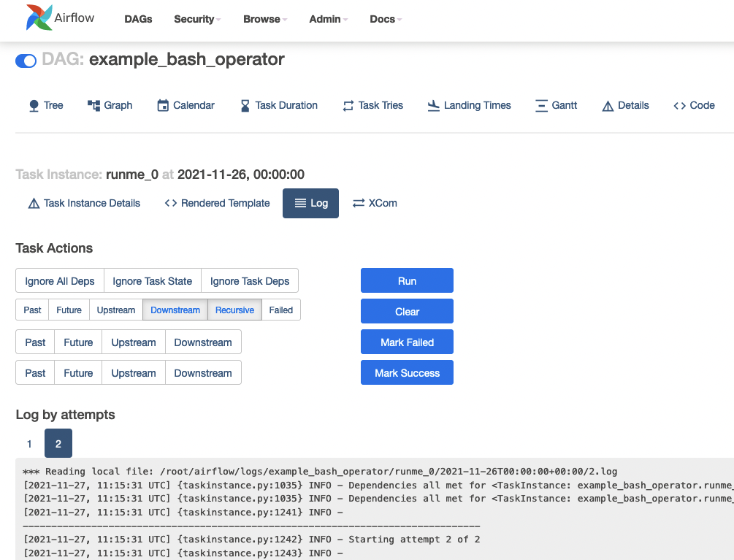Open the Calendar tab
The height and width of the screenshot is (560, 734).
(x=186, y=106)
